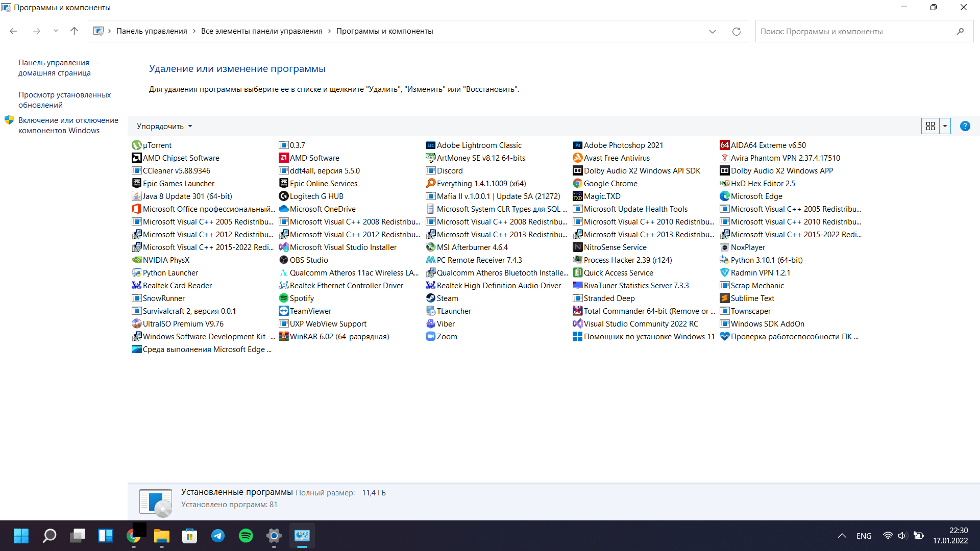The width and height of the screenshot is (980, 551).
Task: Go to Панель управления breadcrumb
Action: tap(152, 31)
